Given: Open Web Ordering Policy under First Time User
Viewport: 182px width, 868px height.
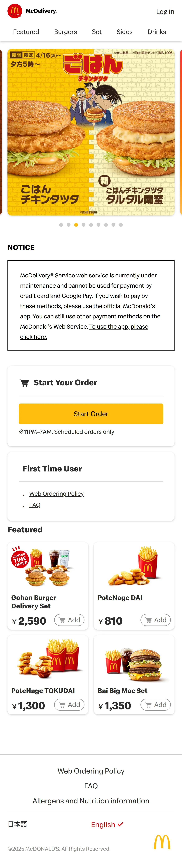Looking at the screenshot, I should [x=56, y=493].
